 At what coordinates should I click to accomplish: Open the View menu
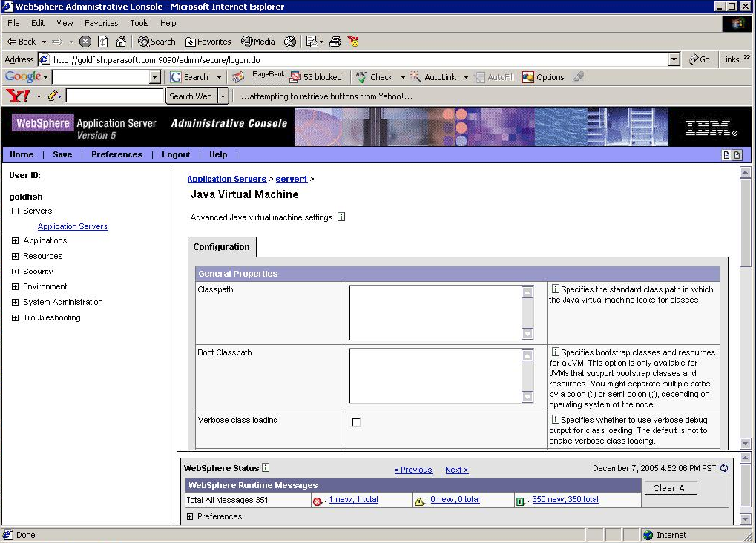click(x=65, y=23)
